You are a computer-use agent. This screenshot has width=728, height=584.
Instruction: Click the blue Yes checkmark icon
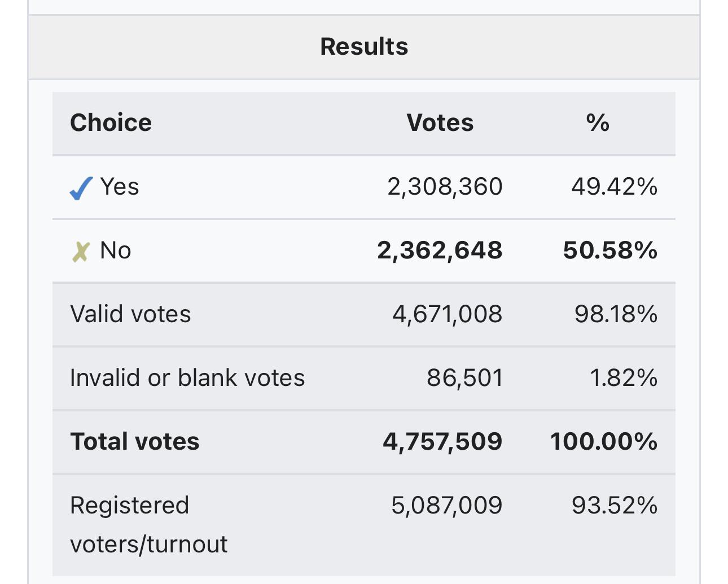click(x=81, y=188)
